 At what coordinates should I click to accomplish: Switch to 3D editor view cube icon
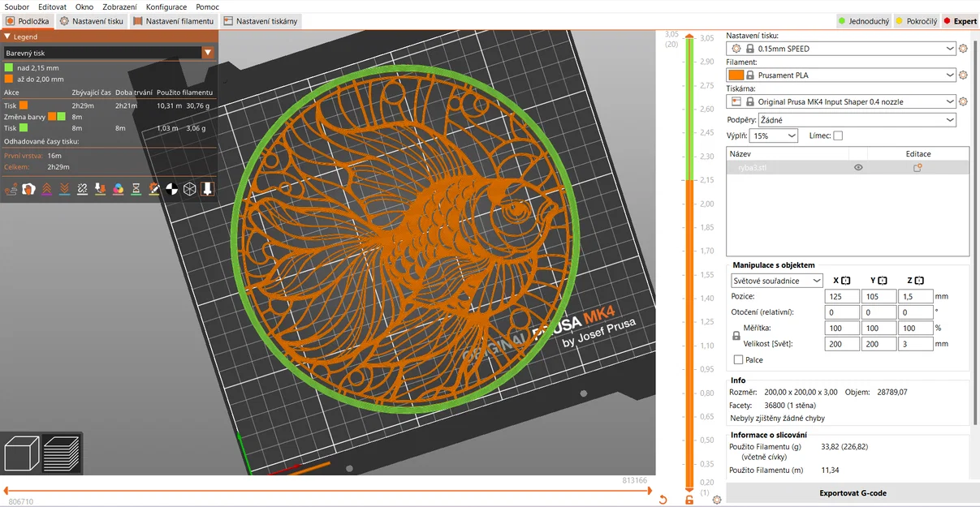click(x=22, y=454)
